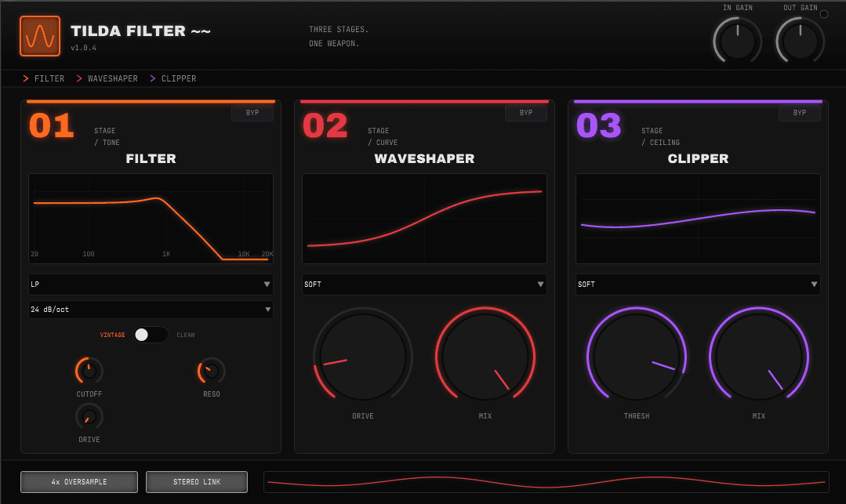Click the waveshaper transfer curve display

tap(425, 219)
